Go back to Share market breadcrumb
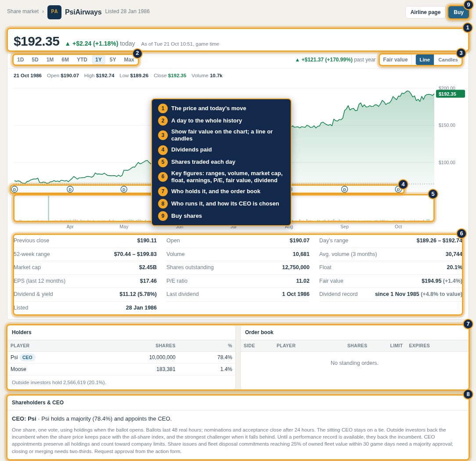 click(x=23, y=11)
